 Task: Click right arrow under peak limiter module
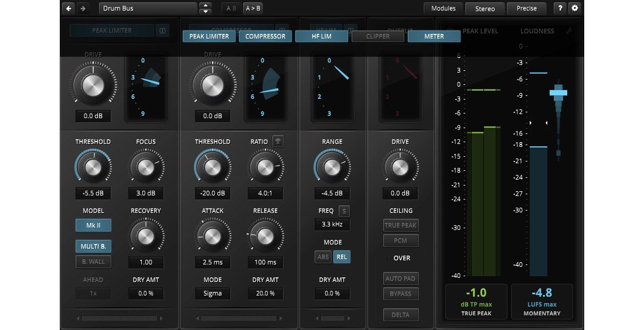click(161, 318)
